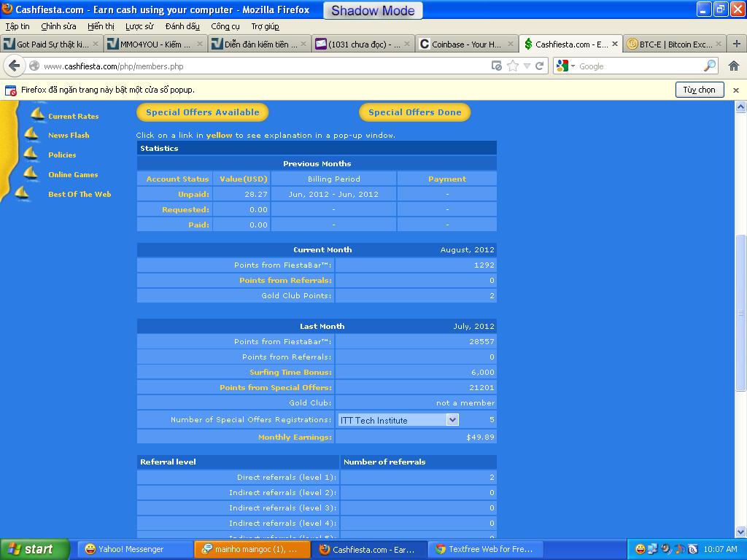
Task: Click Special Offers Available button
Action: tap(203, 112)
